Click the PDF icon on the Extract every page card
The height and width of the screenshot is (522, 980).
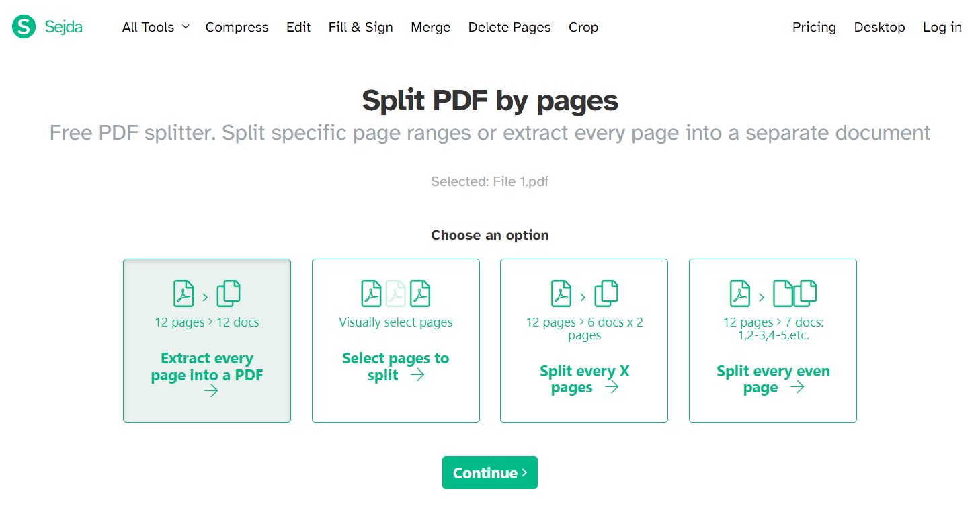(x=182, y=292)
